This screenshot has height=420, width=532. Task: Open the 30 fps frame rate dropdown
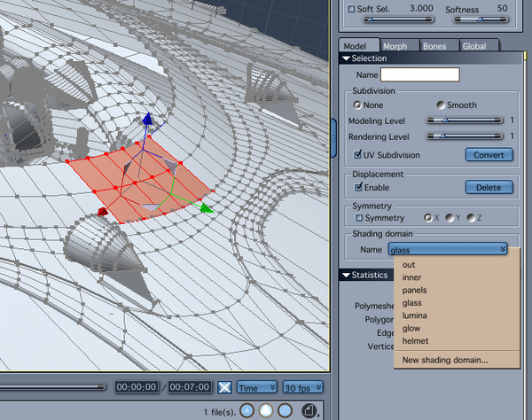[x=302, y=388]
